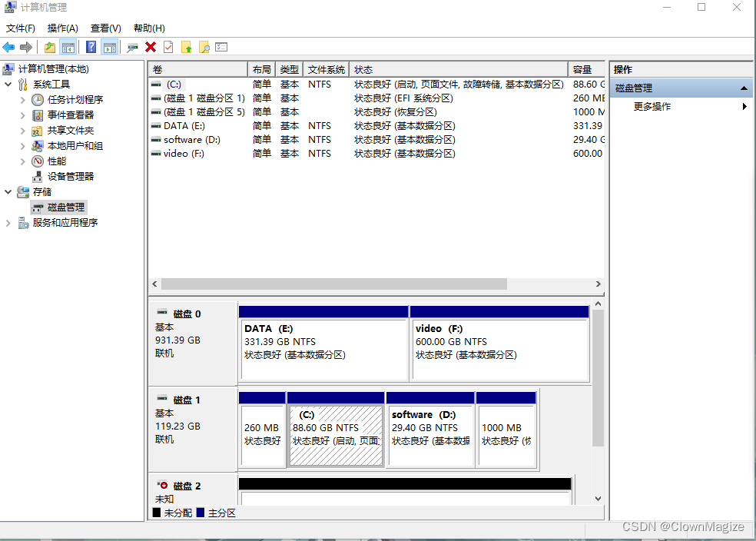This screenshot has width=756, height=541.
Task: Expand the 事件查看器 node arrow
Action: point(22,115)
